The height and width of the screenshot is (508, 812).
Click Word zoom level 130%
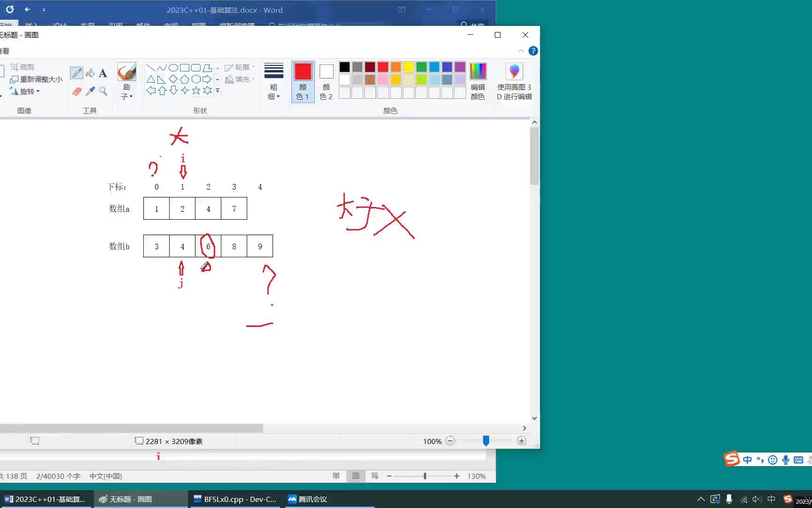[476, 476]
